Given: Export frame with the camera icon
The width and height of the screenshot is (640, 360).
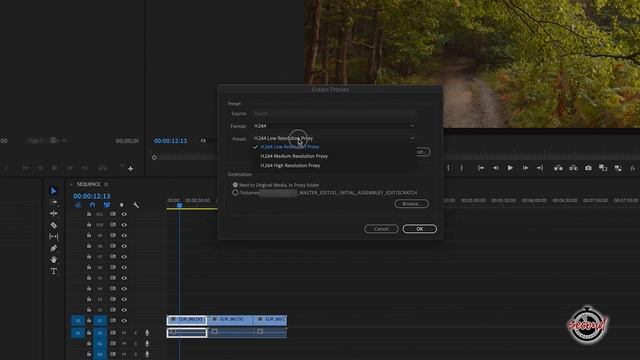Looking at the screenshot, I should coord(588,168).
